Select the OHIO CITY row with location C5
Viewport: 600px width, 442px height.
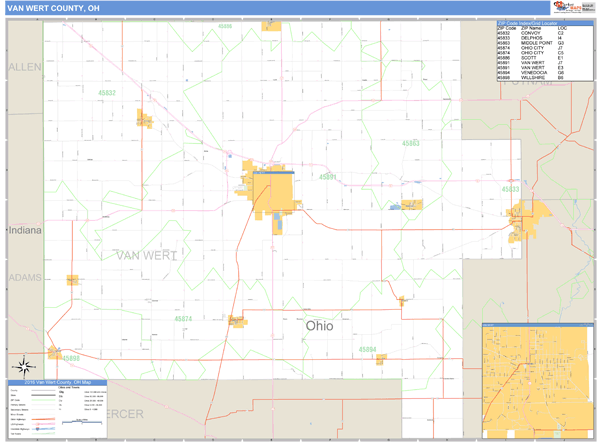545,53
